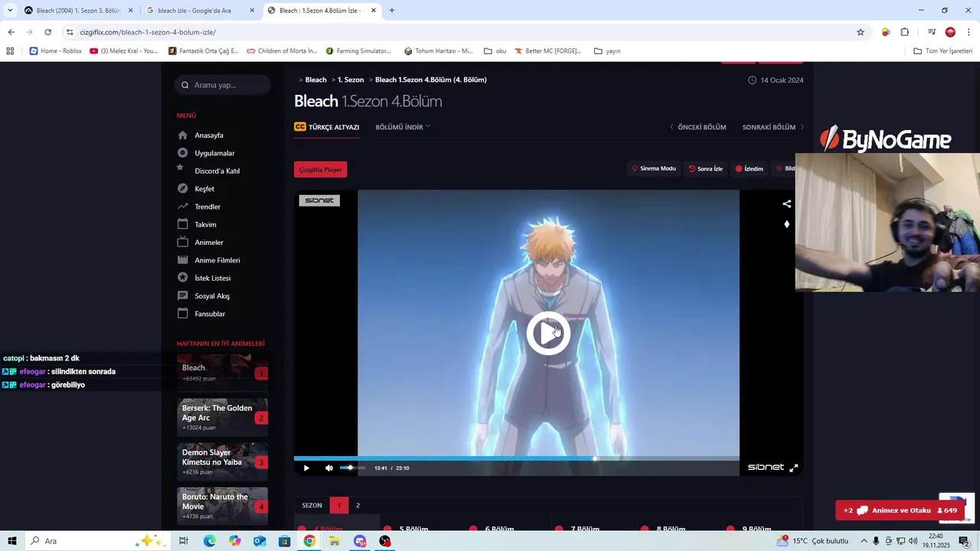Image resolution: width=980 pixels, height=551 pixels.
Task: Open the Home - Roblox bookmark
Action: pos(55,51)
